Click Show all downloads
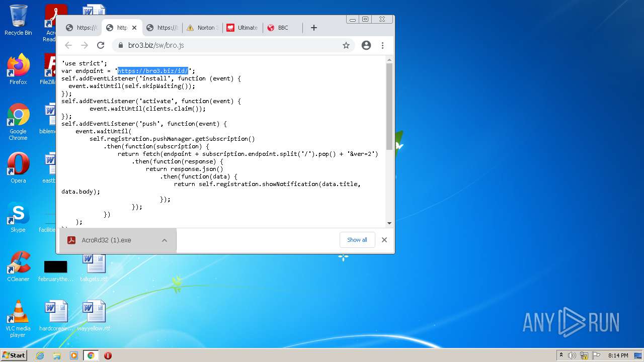 tap(357, 240)
